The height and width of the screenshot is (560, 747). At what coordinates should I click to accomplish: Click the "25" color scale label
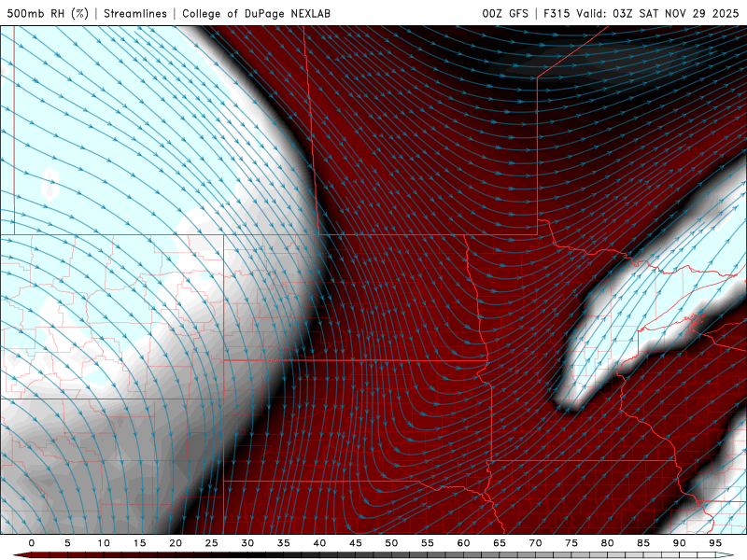point(212,543)
